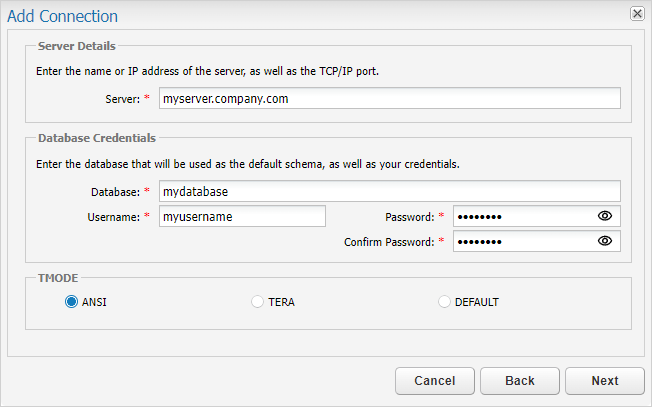Screen dimensions: 652x407
Task: Click the "Username:" field label
Action: 112,216
